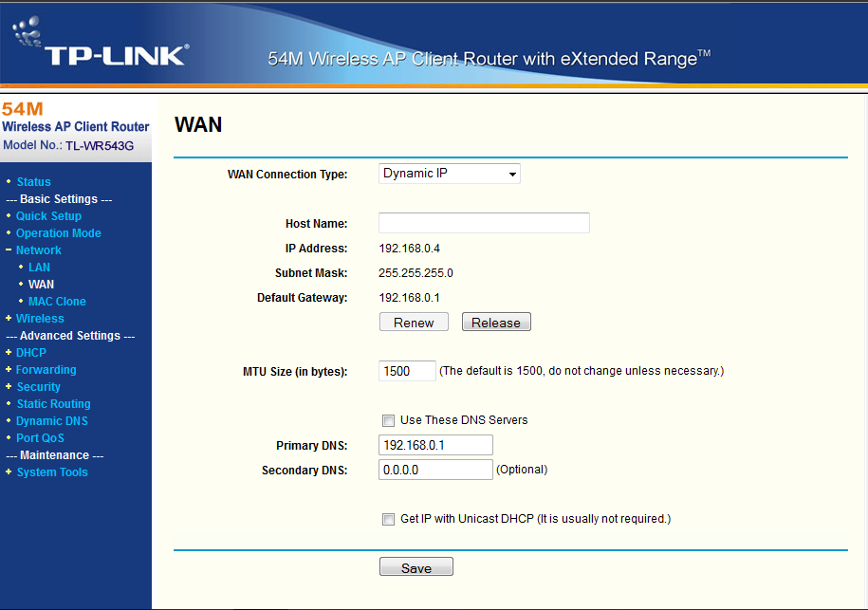Click the Primary DNS field
This screenshot has height=610, width=868.
(x=435, y=445)
